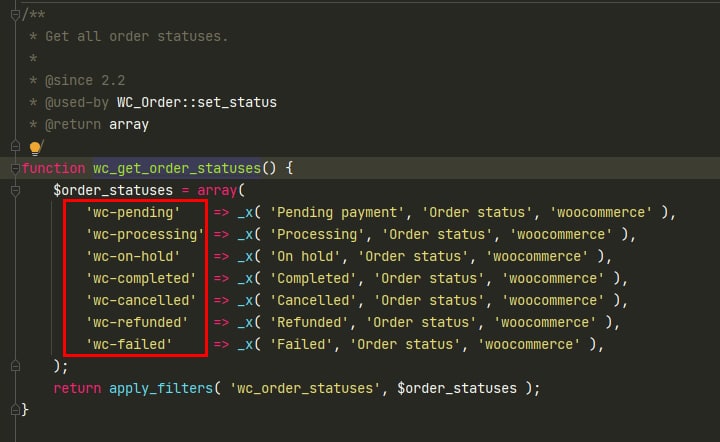
Task: Click 'Order status' on the wc-pending line
Action: pyautogui.click(x=477, y=212)
